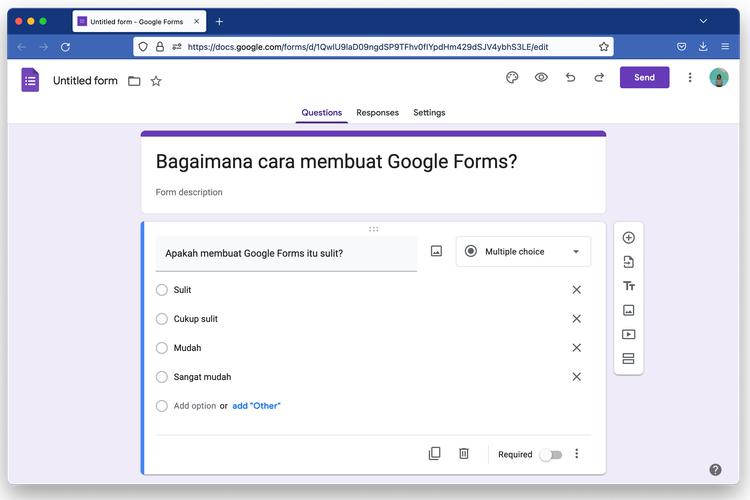
Task: Remove the Sangat mudah option
Action: [x=576, y=377]
